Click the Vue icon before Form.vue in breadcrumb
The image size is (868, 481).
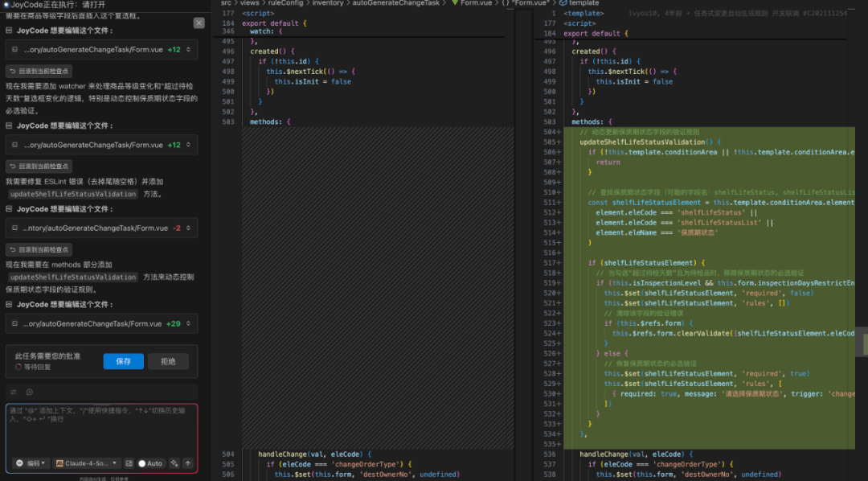(x=455, y=2)
